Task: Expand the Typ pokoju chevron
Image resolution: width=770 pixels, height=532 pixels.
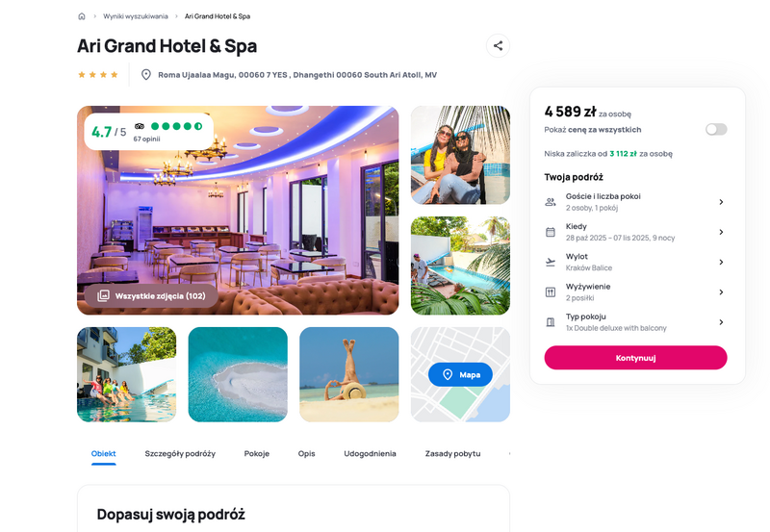Action: 721,322
